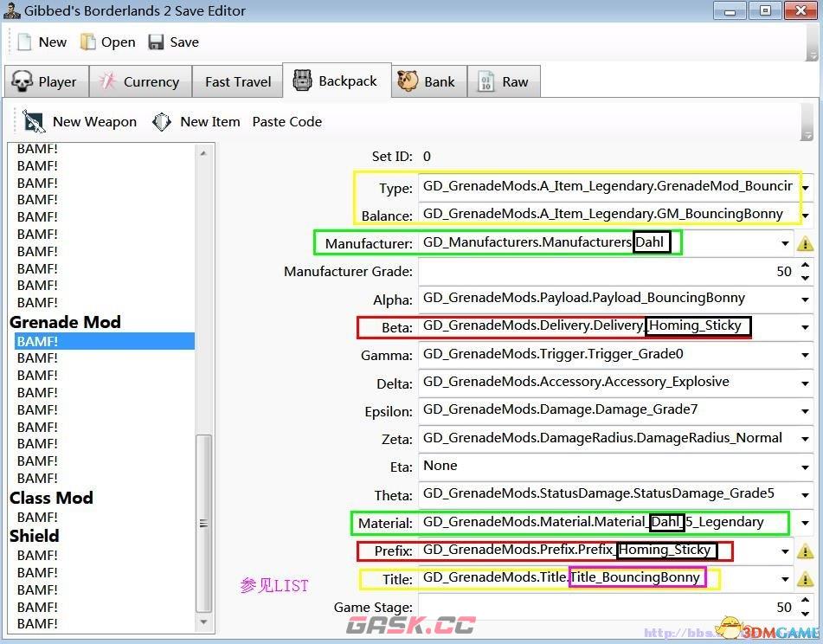
Task: Click Grenade Mod group header
Action: (65, 322)
